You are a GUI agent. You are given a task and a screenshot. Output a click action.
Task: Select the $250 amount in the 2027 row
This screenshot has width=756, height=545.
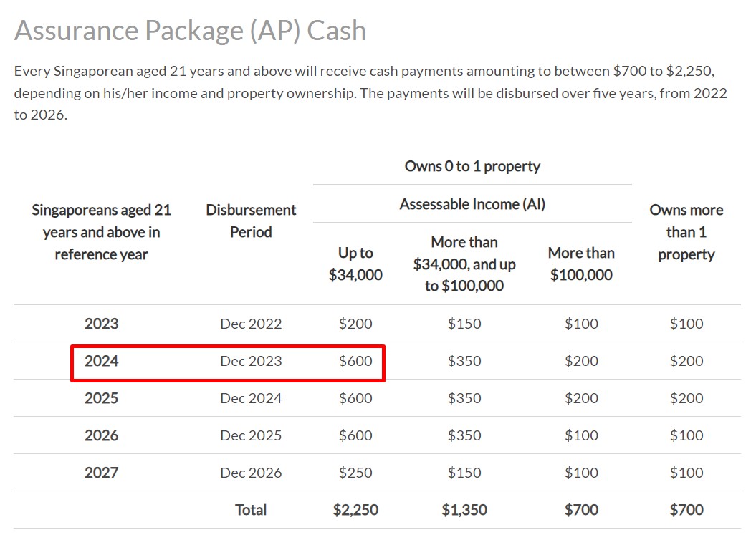[355, 473]
